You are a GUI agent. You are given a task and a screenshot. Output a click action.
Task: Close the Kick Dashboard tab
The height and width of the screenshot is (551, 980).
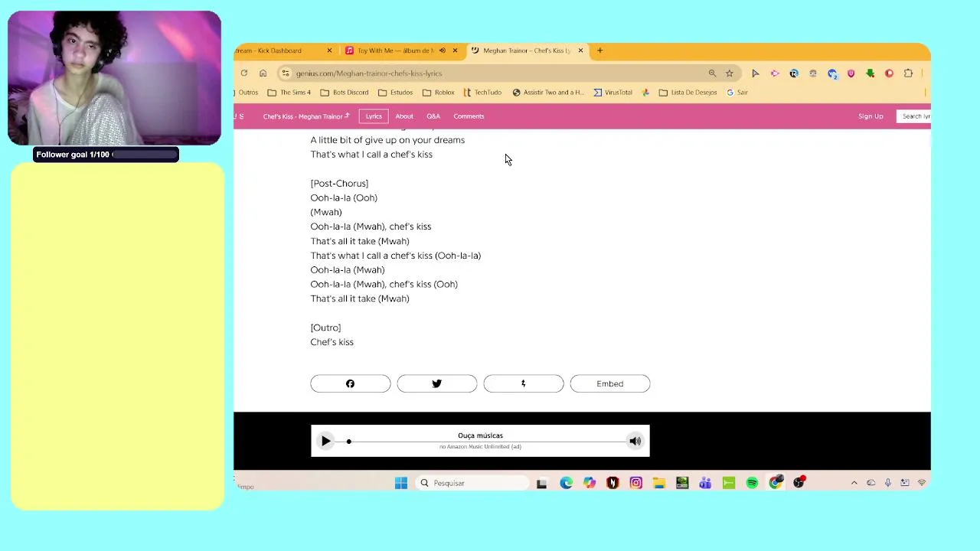(329, 51)
